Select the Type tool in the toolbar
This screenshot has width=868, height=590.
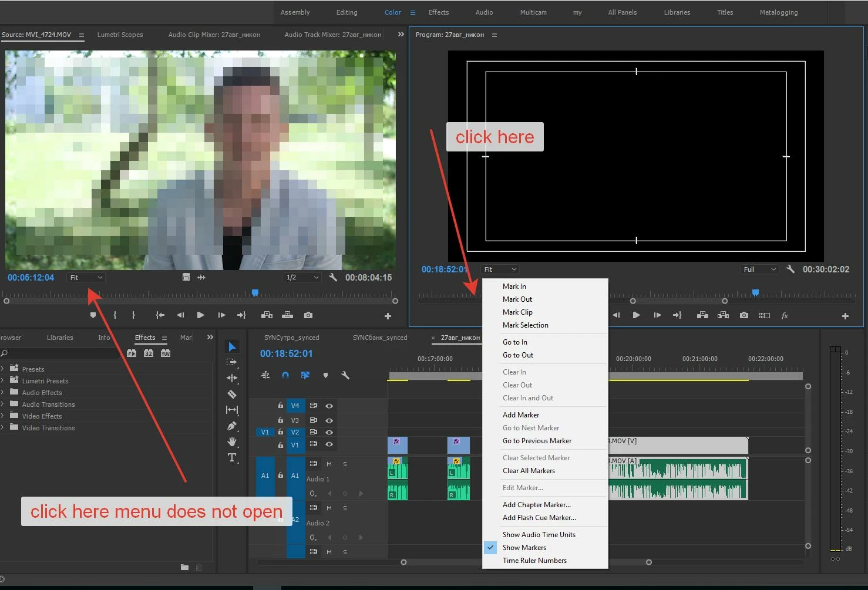click(x=232, y=457)
